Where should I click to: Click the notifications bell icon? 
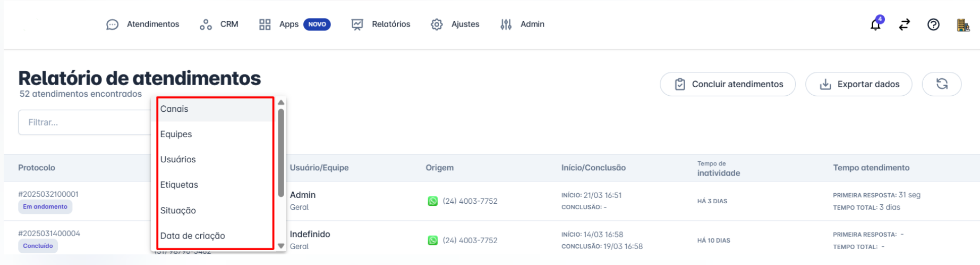pyautogui.click(x=875, y=24)
